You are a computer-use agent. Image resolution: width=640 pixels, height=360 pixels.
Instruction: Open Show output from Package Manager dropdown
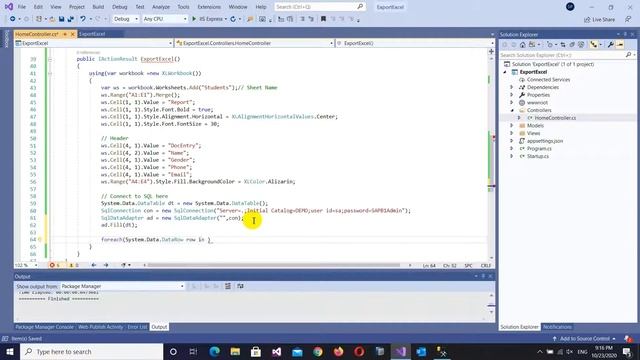[x=122, y=286]
